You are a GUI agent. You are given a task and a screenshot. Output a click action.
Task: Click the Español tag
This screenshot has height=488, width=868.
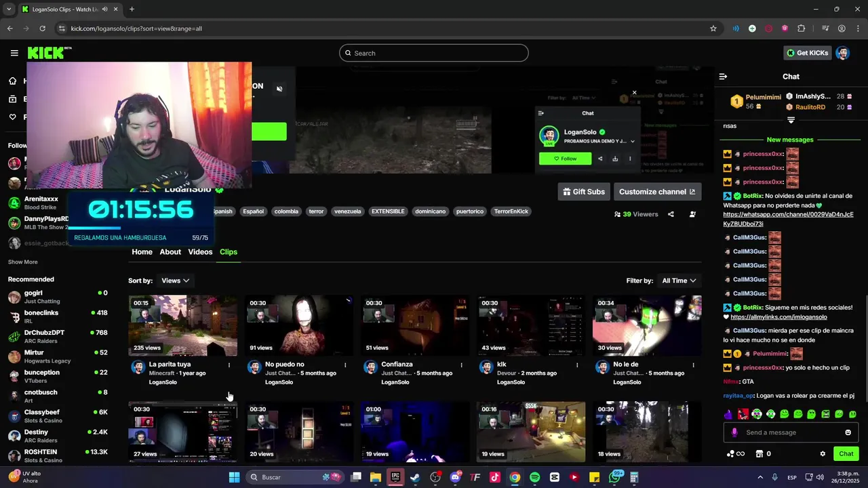tap(253, 211)
